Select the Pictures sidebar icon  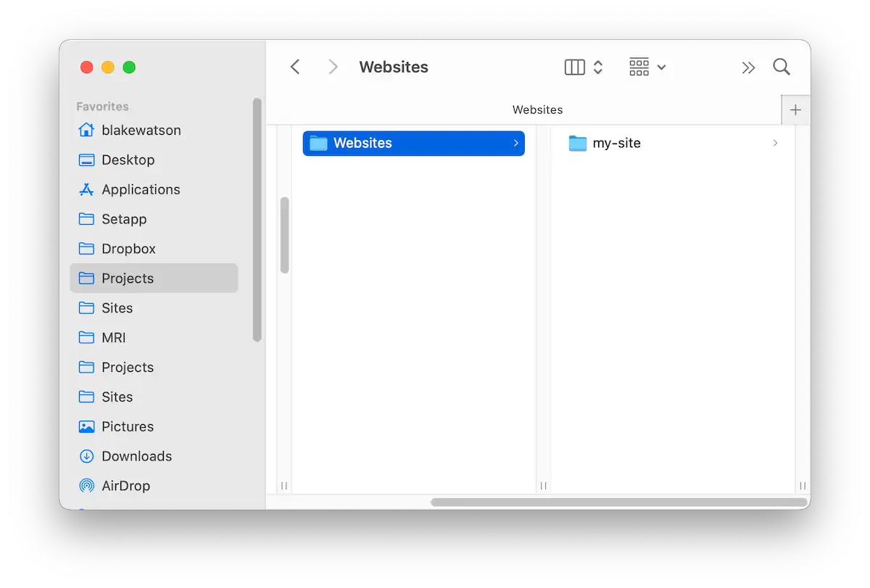click(x=87, y=426)
